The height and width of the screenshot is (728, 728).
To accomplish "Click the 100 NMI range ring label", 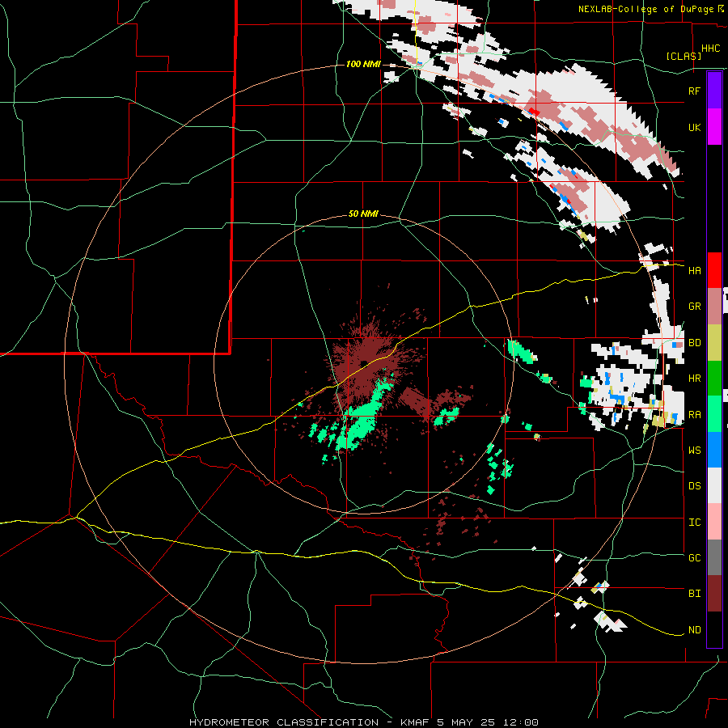I will (363, 64).
